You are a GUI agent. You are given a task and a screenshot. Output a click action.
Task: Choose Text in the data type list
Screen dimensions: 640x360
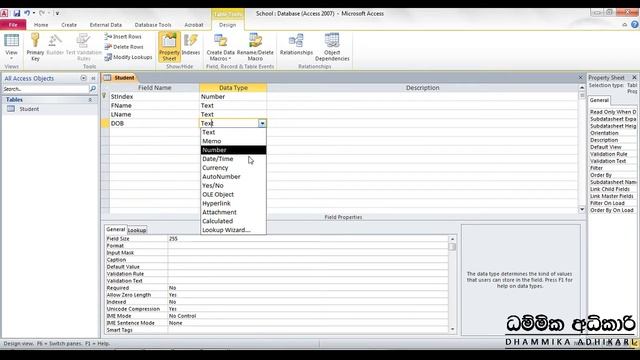click(233, 132)
